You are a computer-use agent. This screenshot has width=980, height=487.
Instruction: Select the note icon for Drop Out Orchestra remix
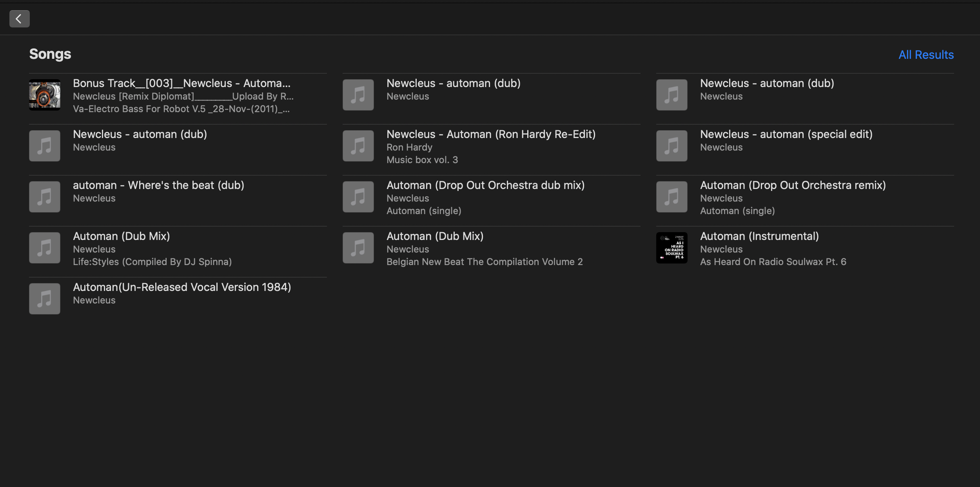coord(672,197)
